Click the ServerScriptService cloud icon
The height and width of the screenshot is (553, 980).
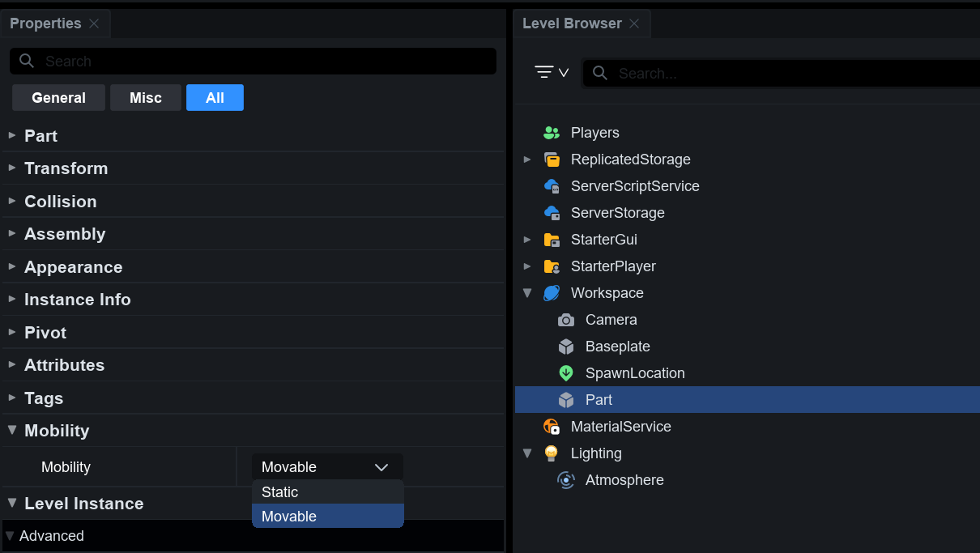click(x=552, y=186)
